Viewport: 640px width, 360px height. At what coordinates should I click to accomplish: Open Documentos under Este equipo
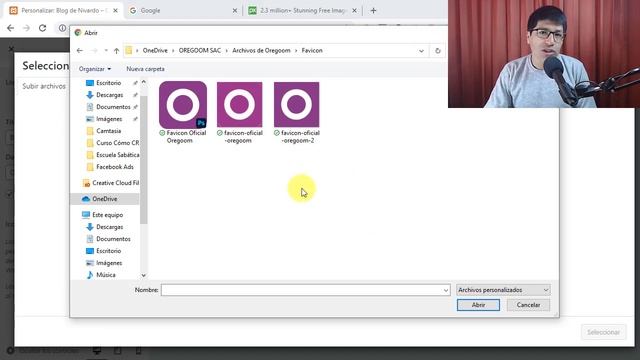[x=113, y=239]
